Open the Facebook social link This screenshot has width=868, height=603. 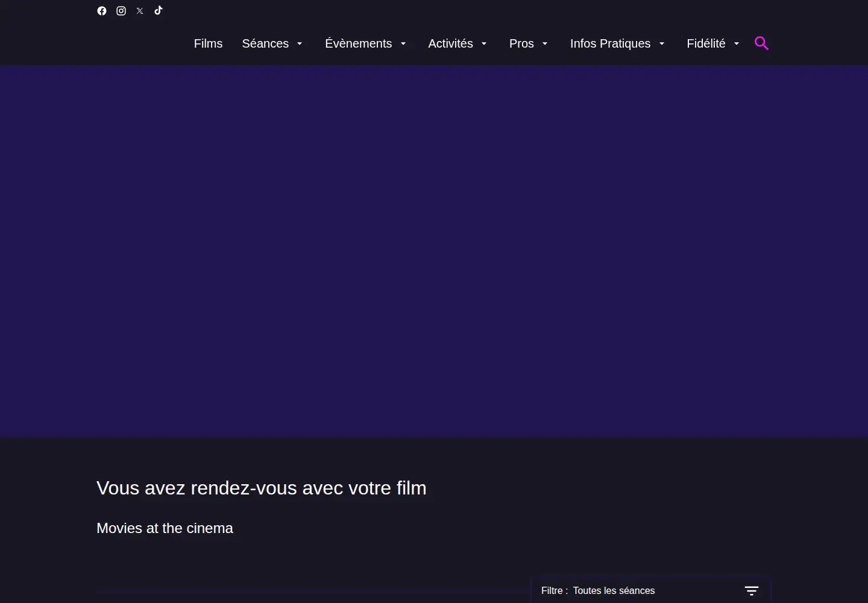[102, 11]
